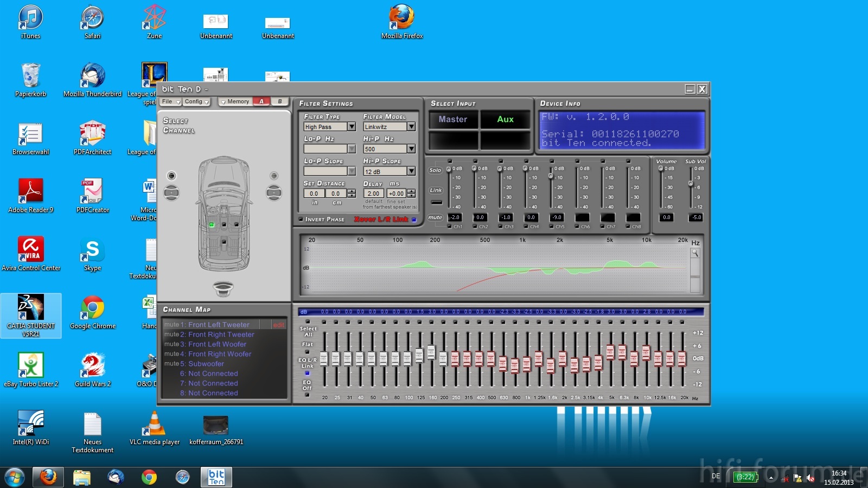Screen dimensions: 868x488
Task: Click the Flat EQ reset control
Action: (307, 351)
